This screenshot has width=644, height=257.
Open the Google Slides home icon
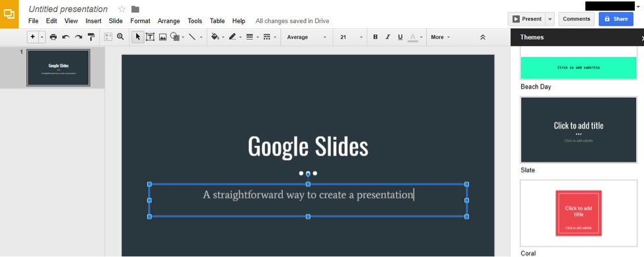9,14
